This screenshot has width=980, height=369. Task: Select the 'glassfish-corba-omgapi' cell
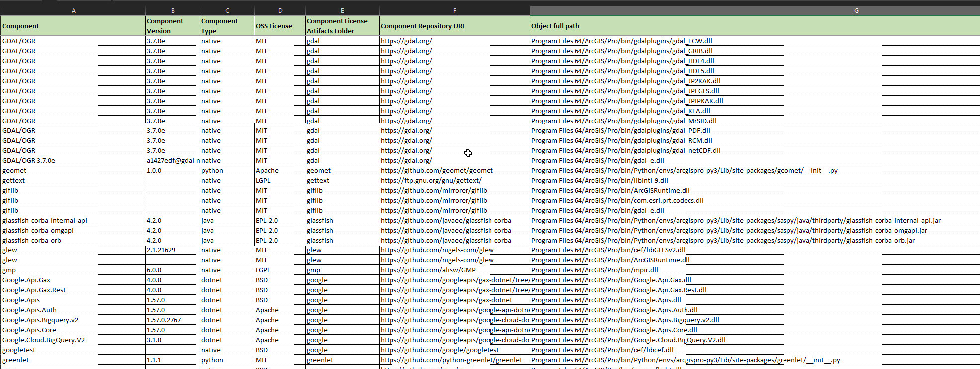point(73,230)
